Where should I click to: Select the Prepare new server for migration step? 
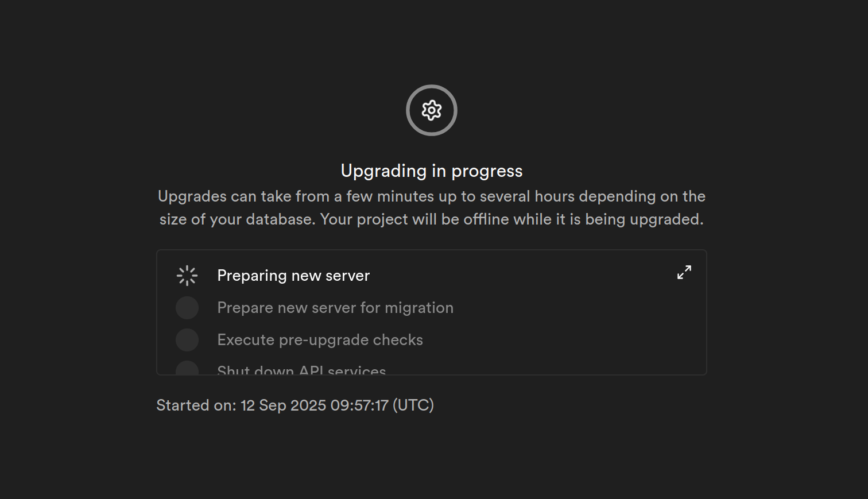click(x=335, y=308)
